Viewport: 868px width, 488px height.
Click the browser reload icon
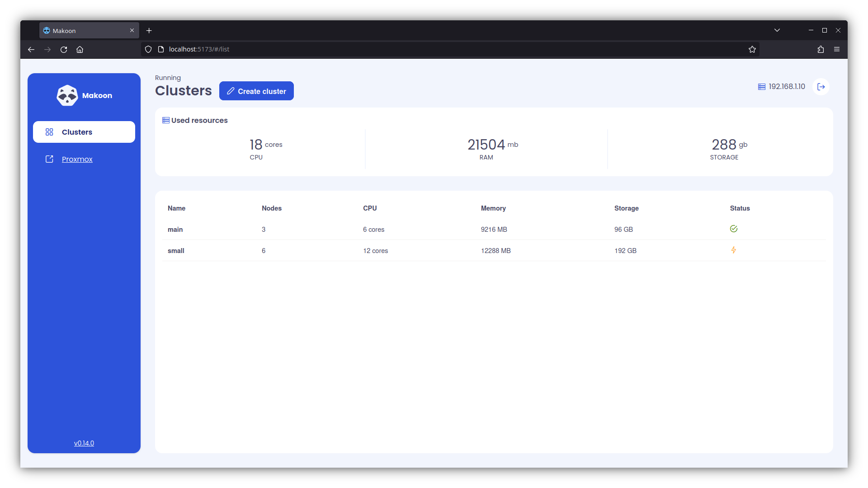coord(64,49)
